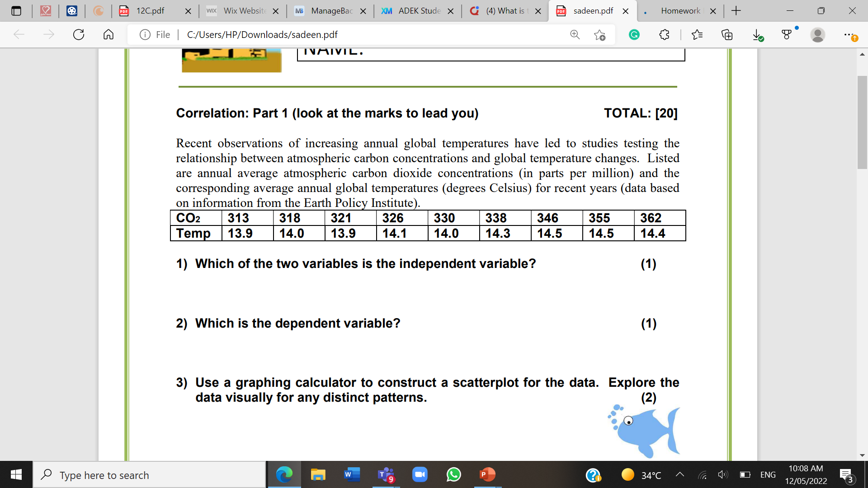Add this page to favorites
This screenshot has width=868, height=488.
[600, 35]
